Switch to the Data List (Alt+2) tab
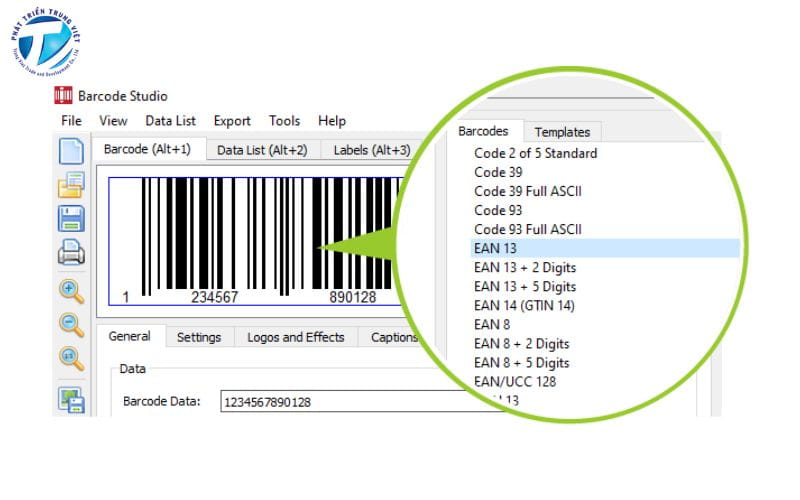This screenshot has height=500, width=800. tap(262, 150)
